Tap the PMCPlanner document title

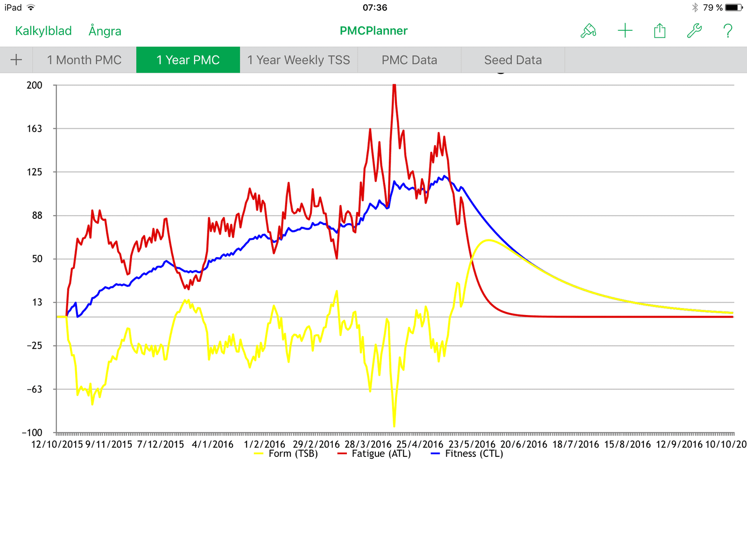coord(373,31)
